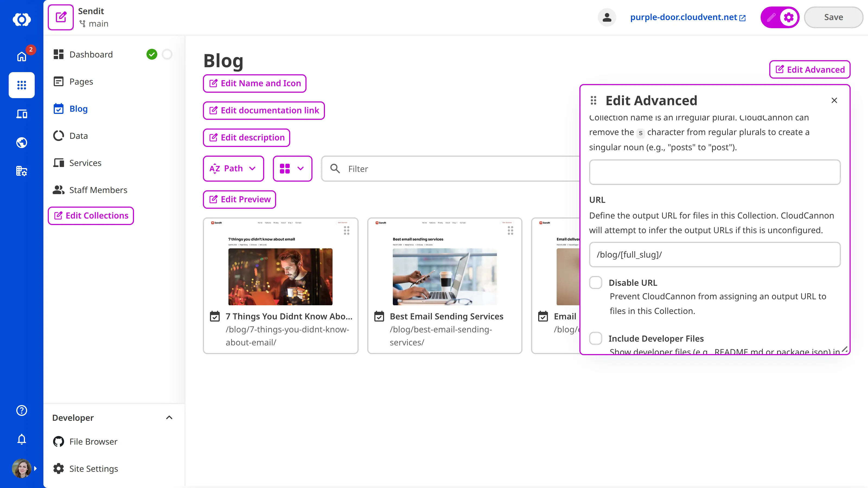Image resolution: width=868 pixels, height=488 pixels.
Task: Click the notifications bell icon
Action: coord(22,439)
